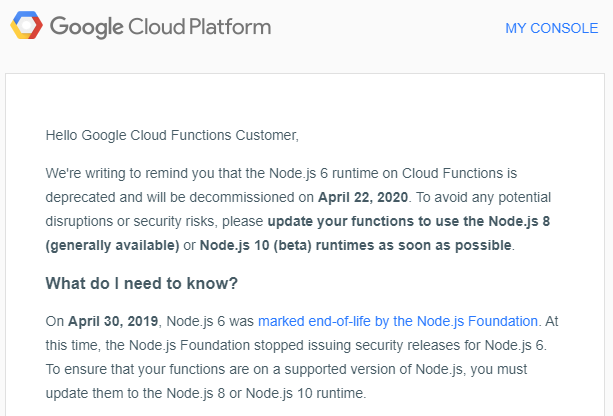Open 'marked end-of-life by the Node.js Foundation' link

click(x=398, y=321)
